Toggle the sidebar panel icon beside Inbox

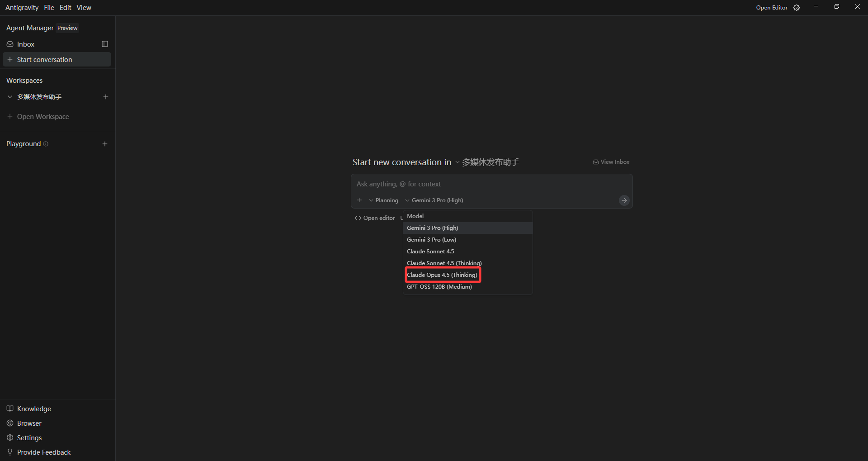coord(105,44)
